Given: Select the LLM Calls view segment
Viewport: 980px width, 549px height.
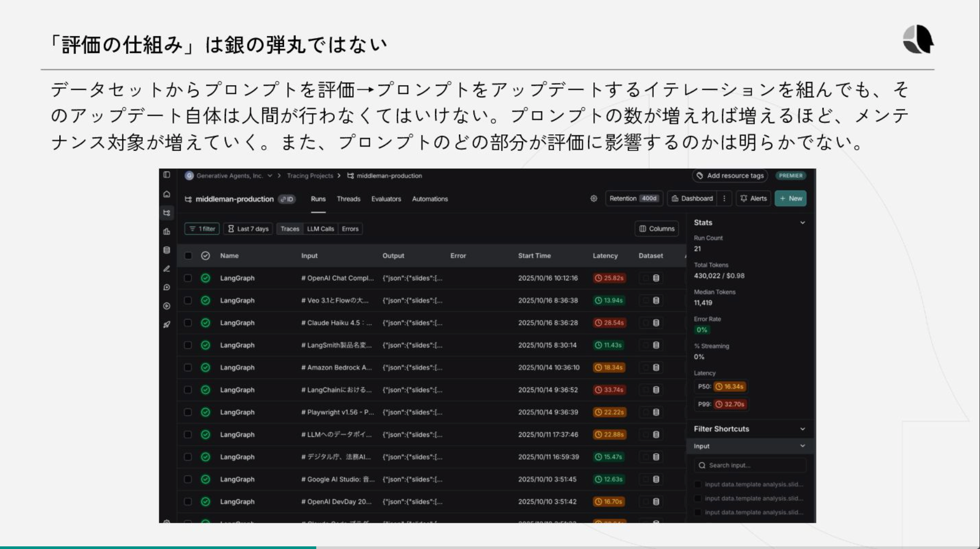Looking at the screenshot, I should pyautogui.click(x=320, y=229).
